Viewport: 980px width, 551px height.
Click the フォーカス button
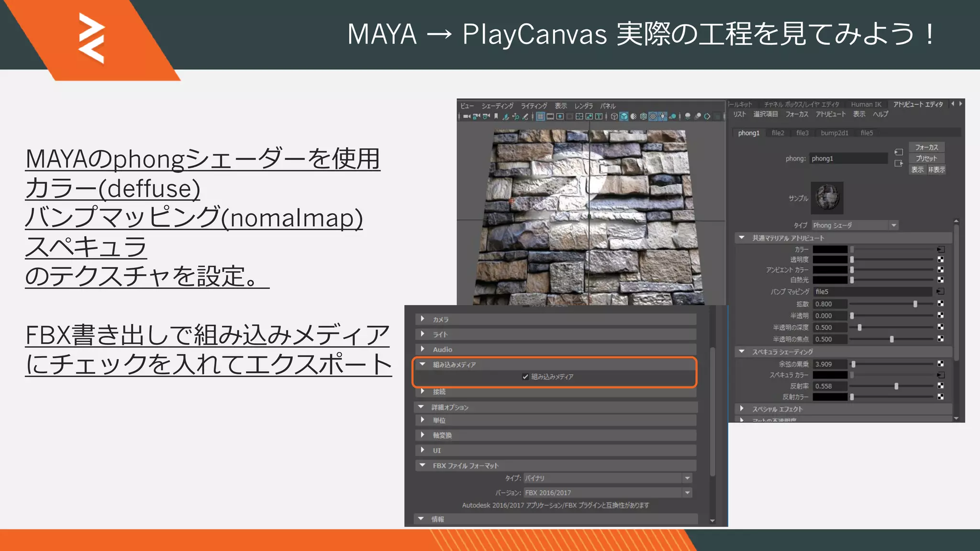pyautogui.click(x=927, y=147)
